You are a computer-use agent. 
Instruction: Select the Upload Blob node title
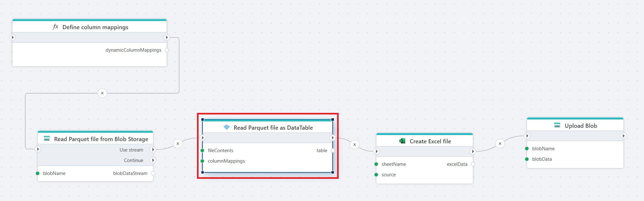(x=580, y=126)
